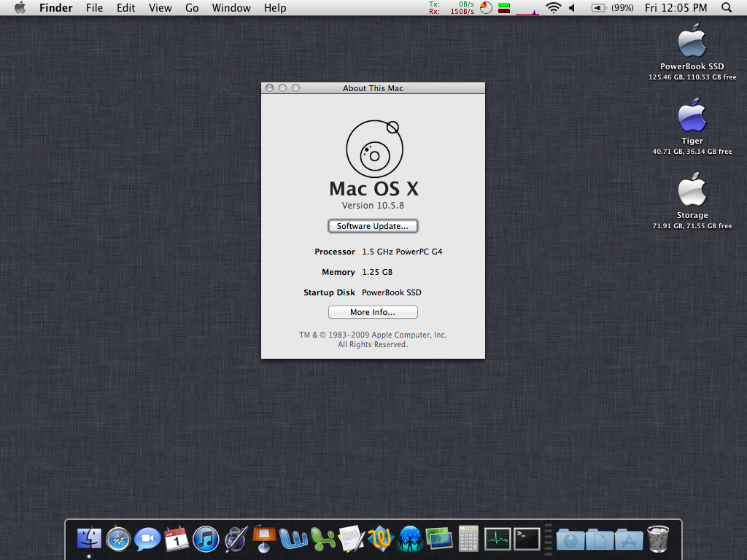Screen dimensions: 747x560
Task: Launch iTunes from the Dock
Action: tap(206, 539)
